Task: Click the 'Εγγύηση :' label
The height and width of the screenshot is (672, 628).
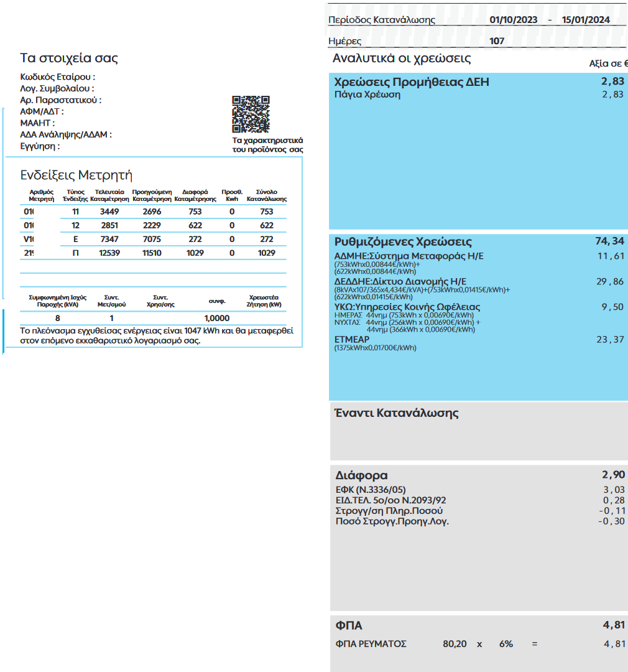Action: (40, 146)
